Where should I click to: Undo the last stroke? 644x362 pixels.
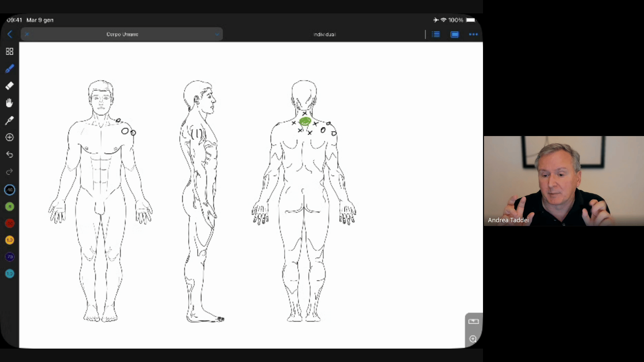point(9,155)
